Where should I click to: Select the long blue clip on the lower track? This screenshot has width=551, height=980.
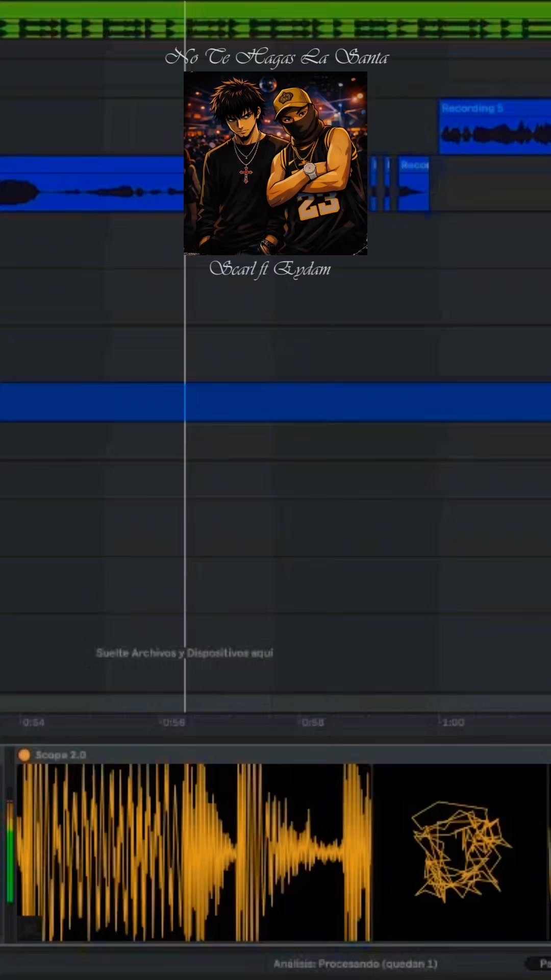click(275, 402)
